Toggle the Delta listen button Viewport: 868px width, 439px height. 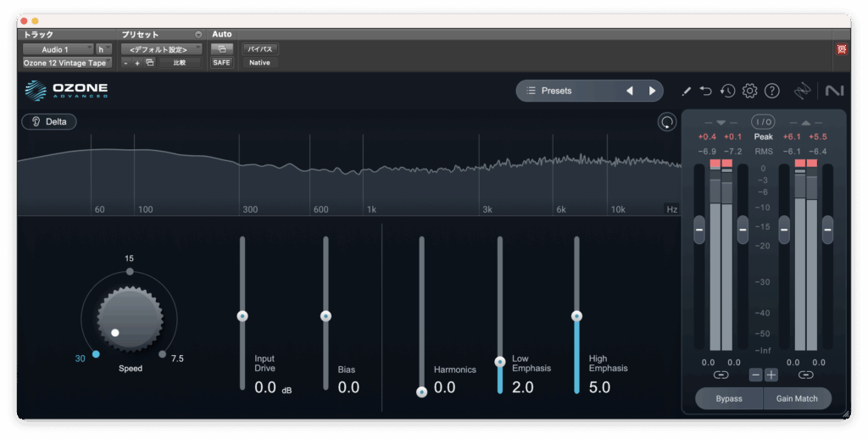coord(49,121)
